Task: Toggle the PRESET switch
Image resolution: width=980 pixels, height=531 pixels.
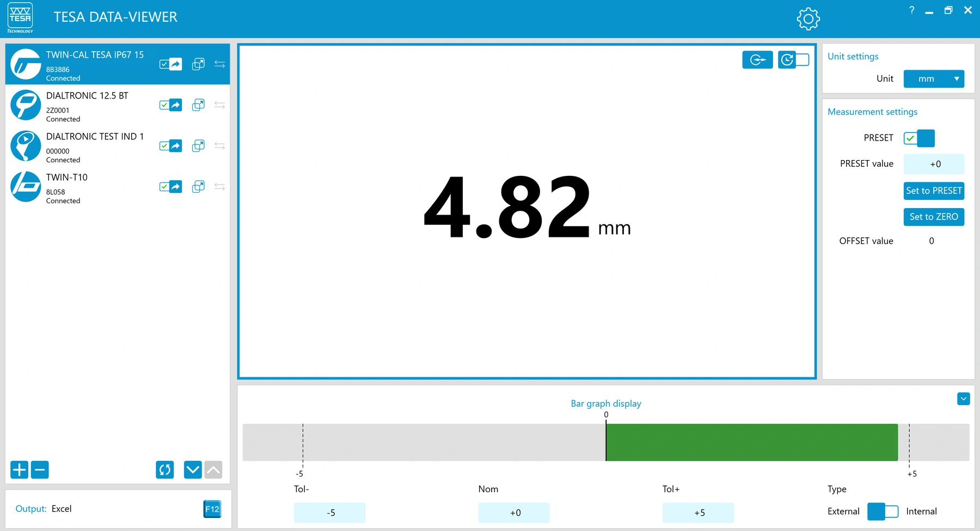Action: click(x=919, y=138)
